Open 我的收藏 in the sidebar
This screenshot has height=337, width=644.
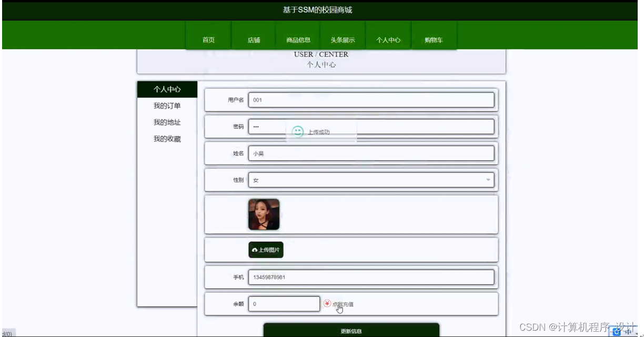[167, 139]
